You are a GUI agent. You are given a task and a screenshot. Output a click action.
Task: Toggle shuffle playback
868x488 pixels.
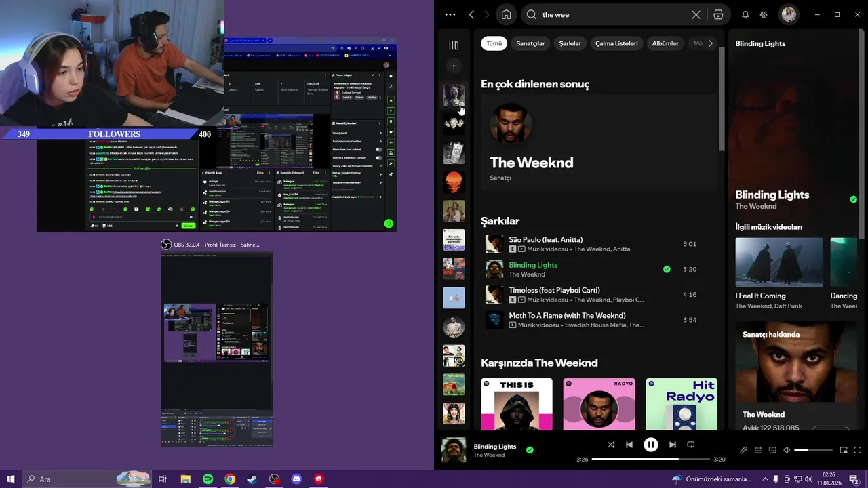point(611,445)
